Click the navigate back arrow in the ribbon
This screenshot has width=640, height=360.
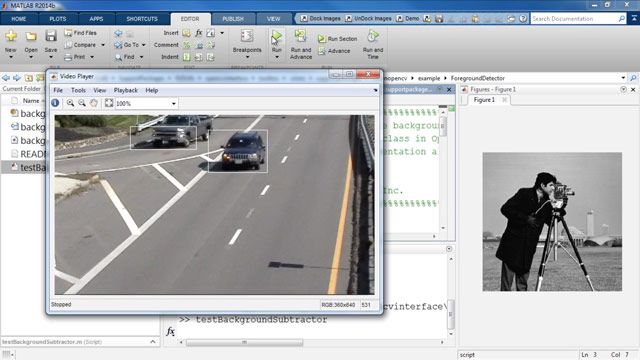(x=118, y=33)
